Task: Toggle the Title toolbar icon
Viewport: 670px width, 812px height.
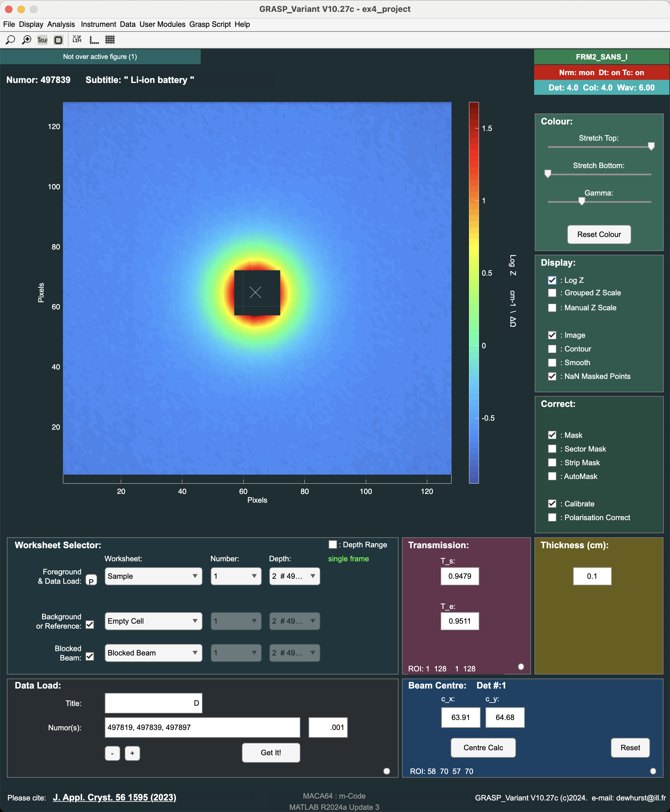Action: click(42, 40)
